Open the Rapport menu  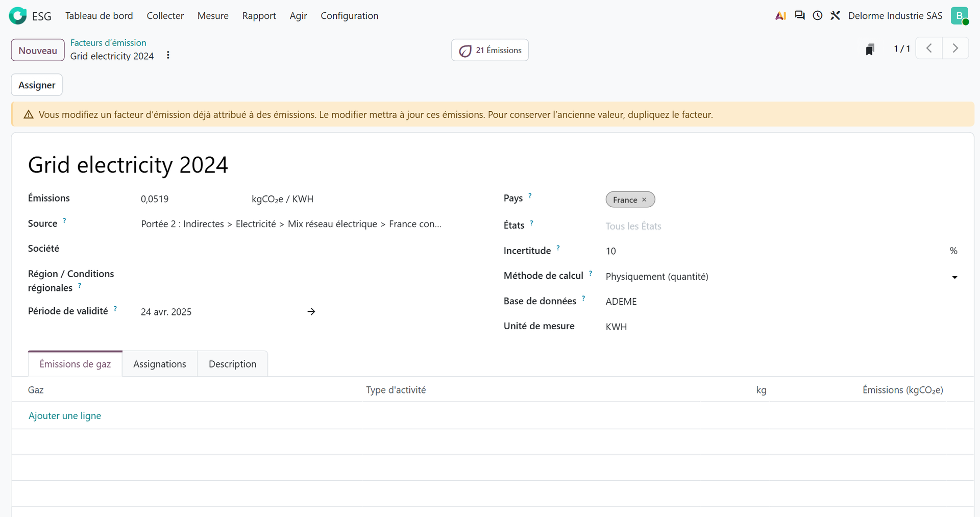(259, 16)
